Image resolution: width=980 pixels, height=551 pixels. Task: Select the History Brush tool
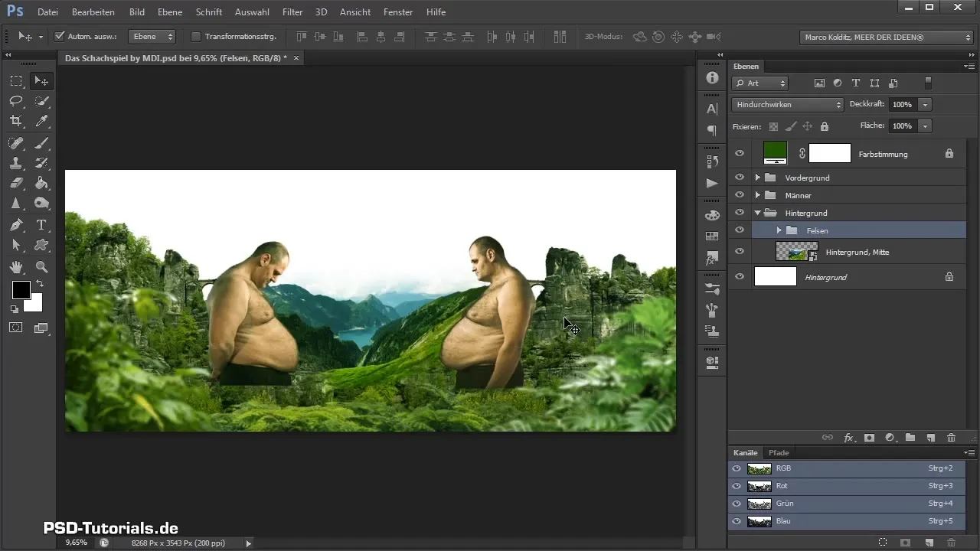[41, 162]
